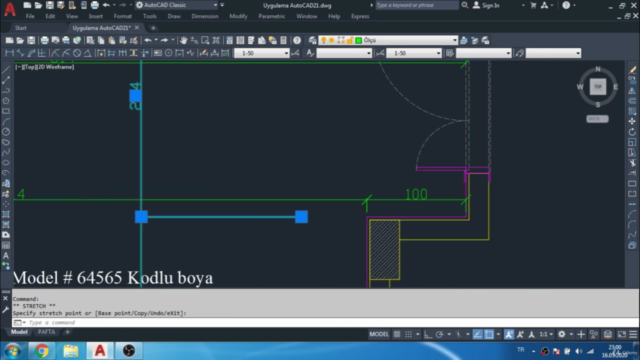Select the Aligned dimension tool

point(20,53)
